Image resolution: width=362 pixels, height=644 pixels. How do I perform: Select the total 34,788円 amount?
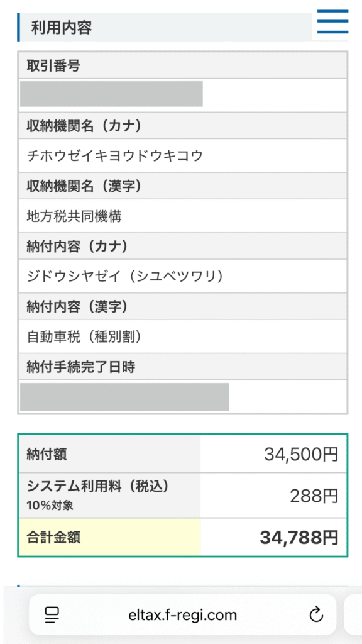click(x=299, y=538)
